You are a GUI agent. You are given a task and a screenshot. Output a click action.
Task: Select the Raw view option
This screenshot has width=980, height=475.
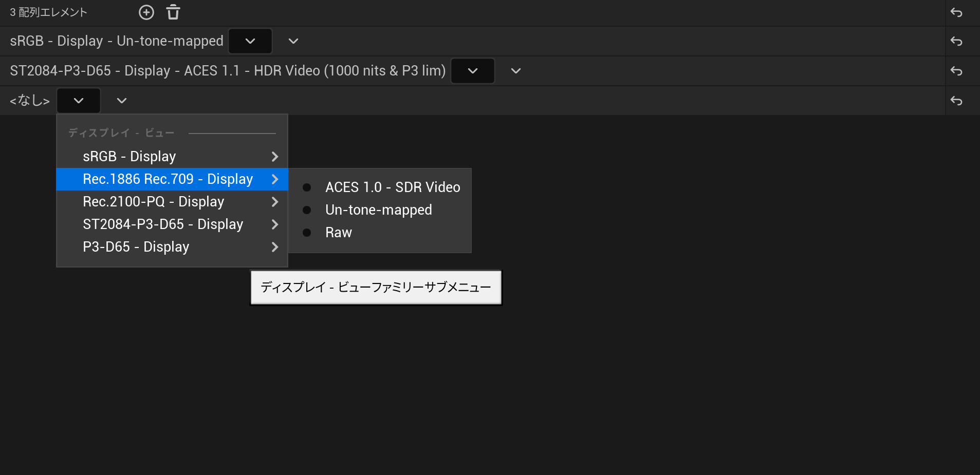(338, 233)
